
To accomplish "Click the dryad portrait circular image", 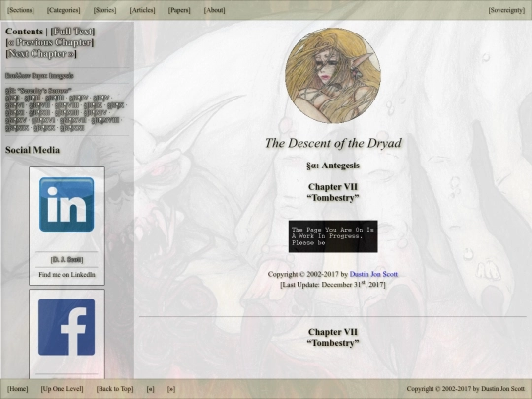I will pos(333,75).
